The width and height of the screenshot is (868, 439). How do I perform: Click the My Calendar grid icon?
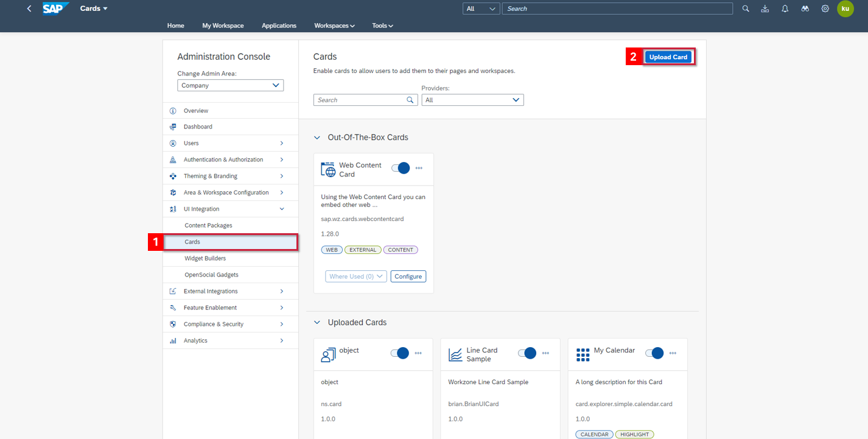tap(583, 355)
